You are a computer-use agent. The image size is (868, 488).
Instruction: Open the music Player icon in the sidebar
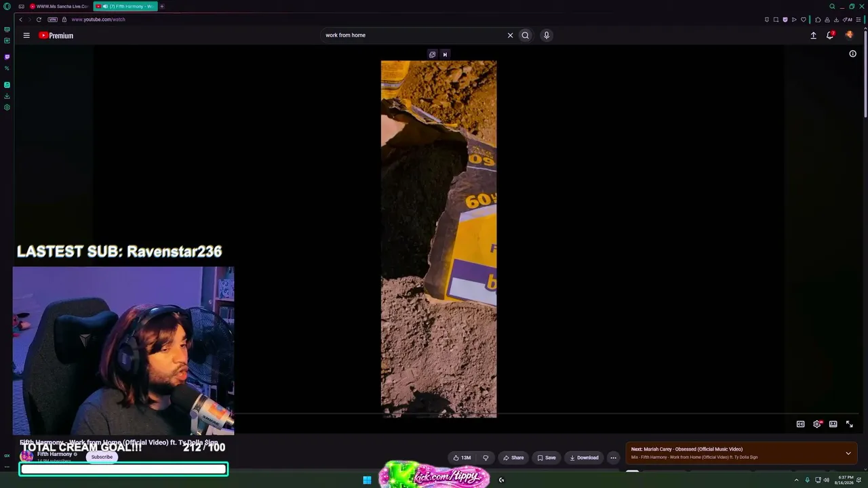coord(7,85)
